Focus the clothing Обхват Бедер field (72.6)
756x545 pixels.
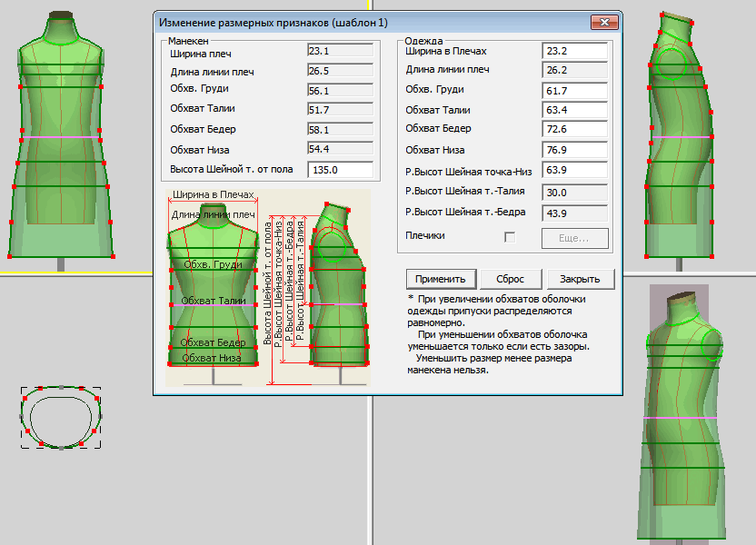tap(574, 130)
